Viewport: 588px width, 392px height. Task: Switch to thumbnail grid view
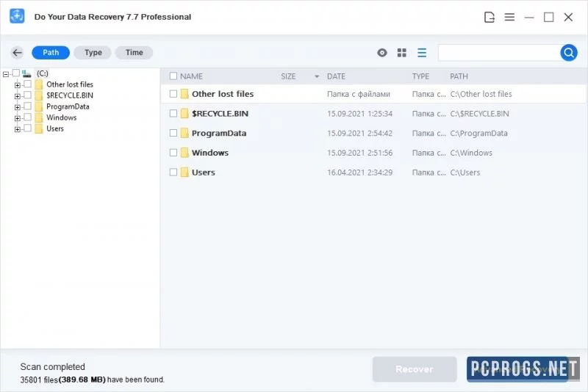coord(401,53)
